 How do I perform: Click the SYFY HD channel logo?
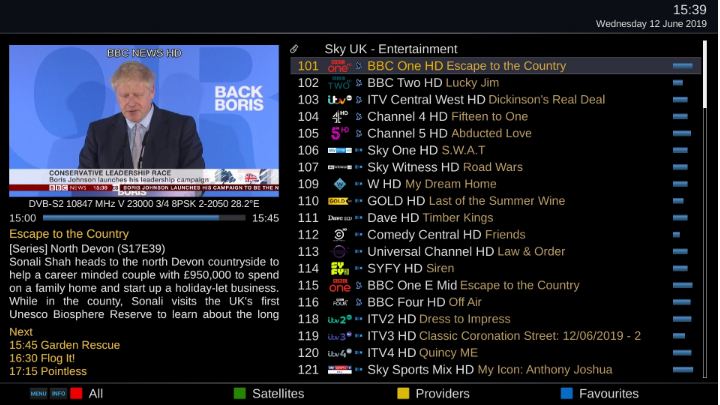(339, 269)
